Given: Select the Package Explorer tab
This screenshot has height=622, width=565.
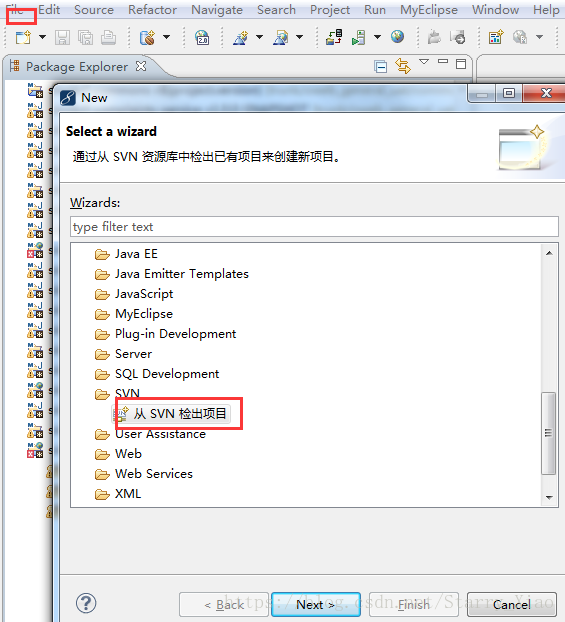Looking at the screenshot, I should tap(77, 67).
